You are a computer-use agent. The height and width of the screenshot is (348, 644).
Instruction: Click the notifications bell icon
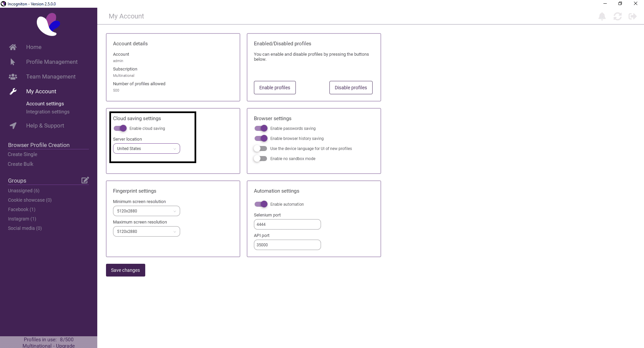point(602,16)
